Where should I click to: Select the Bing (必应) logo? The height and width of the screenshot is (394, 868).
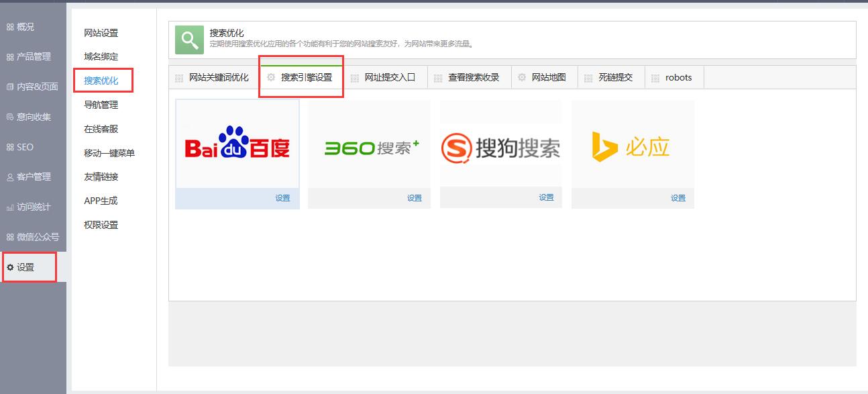pyautogui.click(x=632, y=146)
